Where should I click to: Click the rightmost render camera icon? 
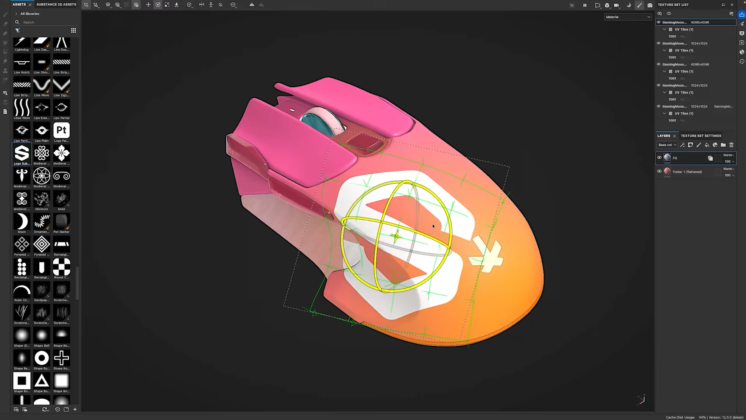pyautogui.click(x=650, y=5)
